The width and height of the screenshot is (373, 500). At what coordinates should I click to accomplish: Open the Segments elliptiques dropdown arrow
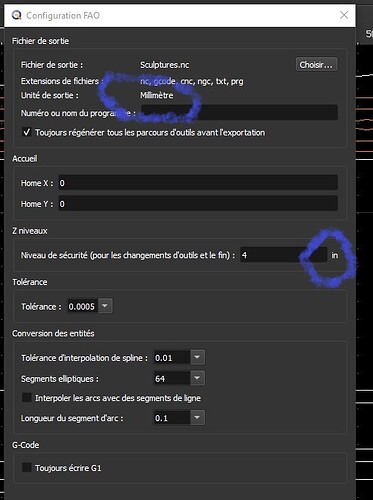197,378
